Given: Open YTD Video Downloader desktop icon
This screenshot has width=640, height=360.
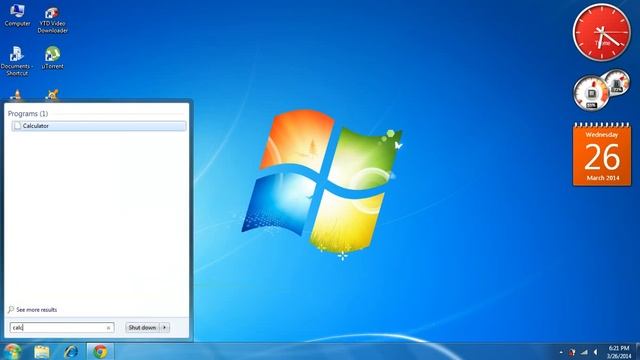Looking at the screenshot, I should point(52,20).
